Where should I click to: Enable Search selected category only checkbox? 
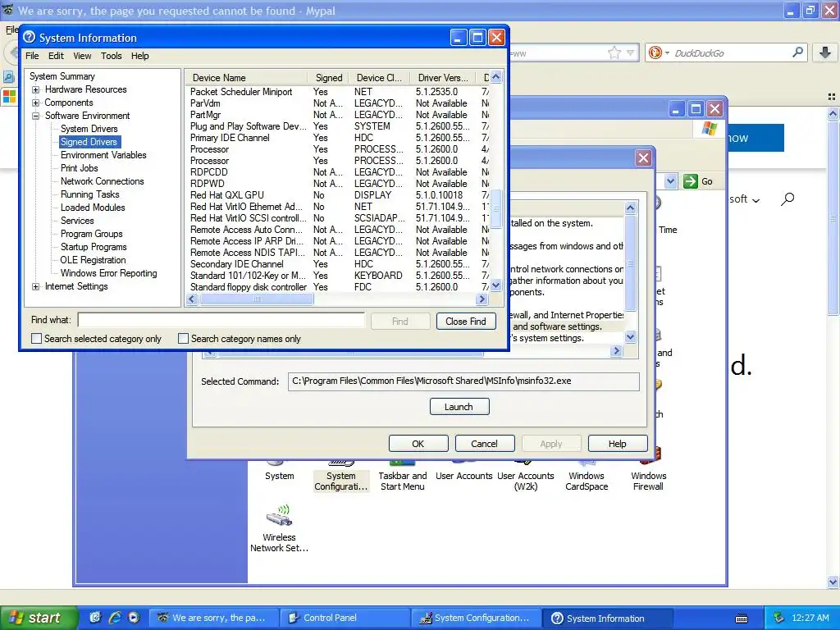click(36, 339)
